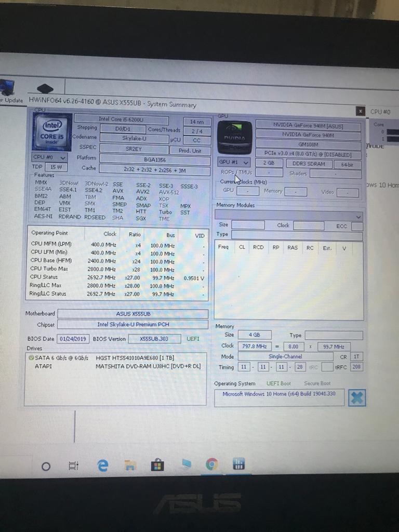Image resolution: width=399 pixels, height=532 pixels.
Task: Click the 14 nm process field
Action: click(197, 122)
